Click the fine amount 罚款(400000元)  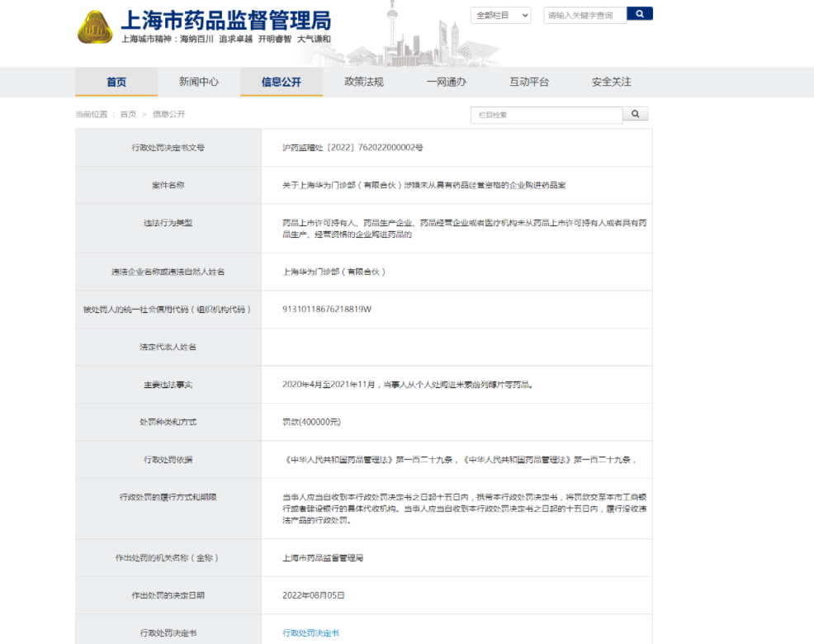(311, 422)
